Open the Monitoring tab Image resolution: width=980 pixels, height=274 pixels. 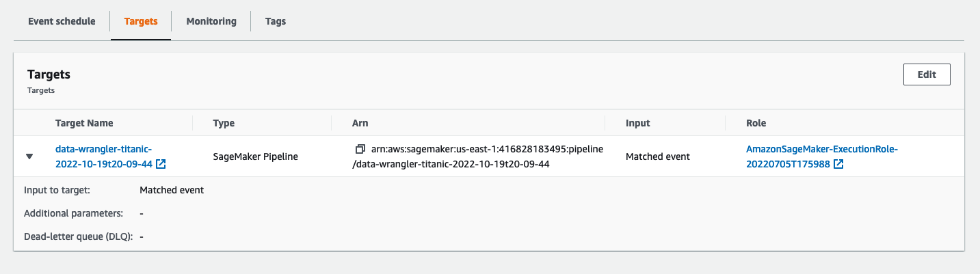[x=211, y=21]
